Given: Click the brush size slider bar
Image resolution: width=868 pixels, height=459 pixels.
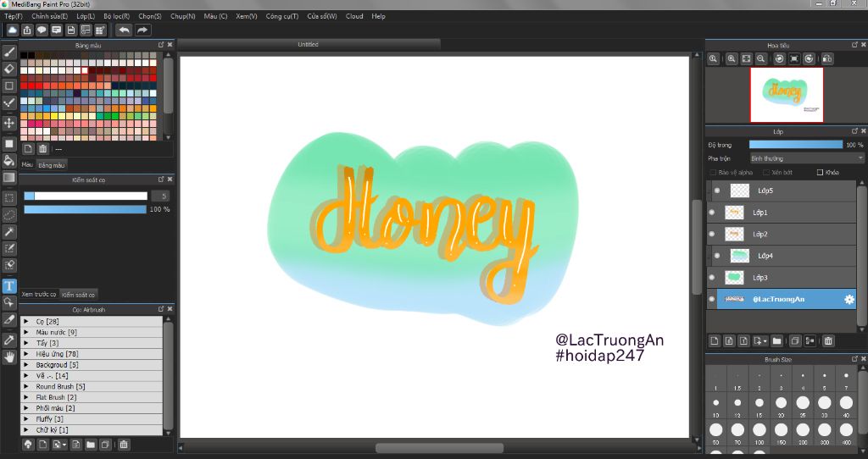Looking at the screenshot, I should point(86,196).
